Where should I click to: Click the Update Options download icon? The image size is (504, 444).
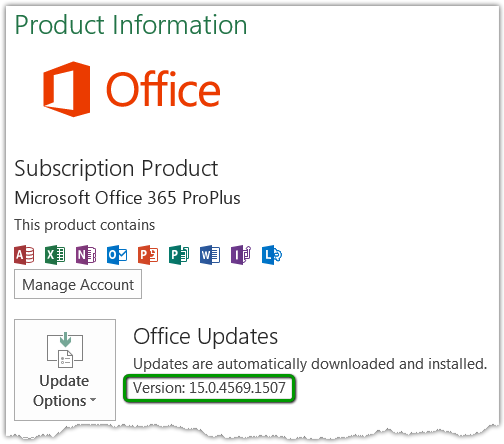65,350
